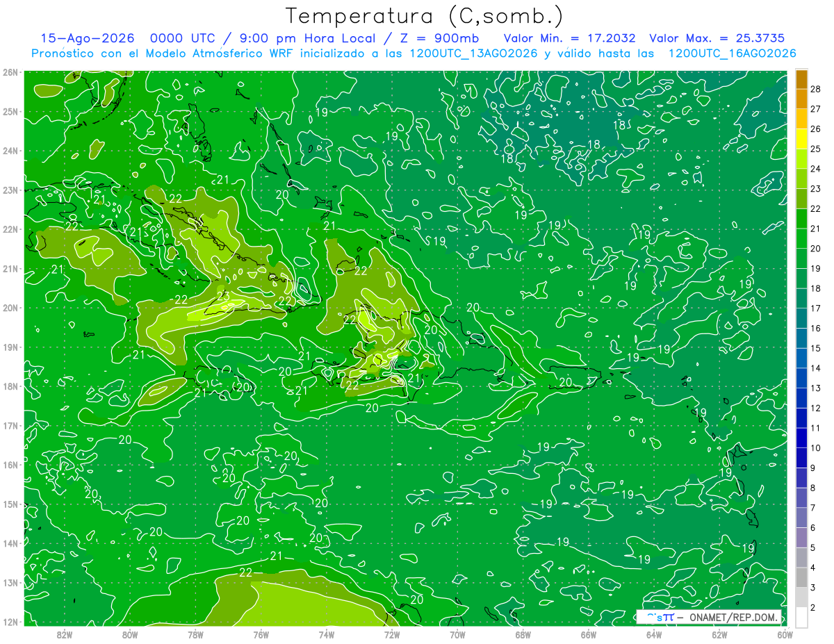The height and width of the screenshot is (644, 834).
Task: Click color bar segment between 27 and 28
Action: coord(801,99)
